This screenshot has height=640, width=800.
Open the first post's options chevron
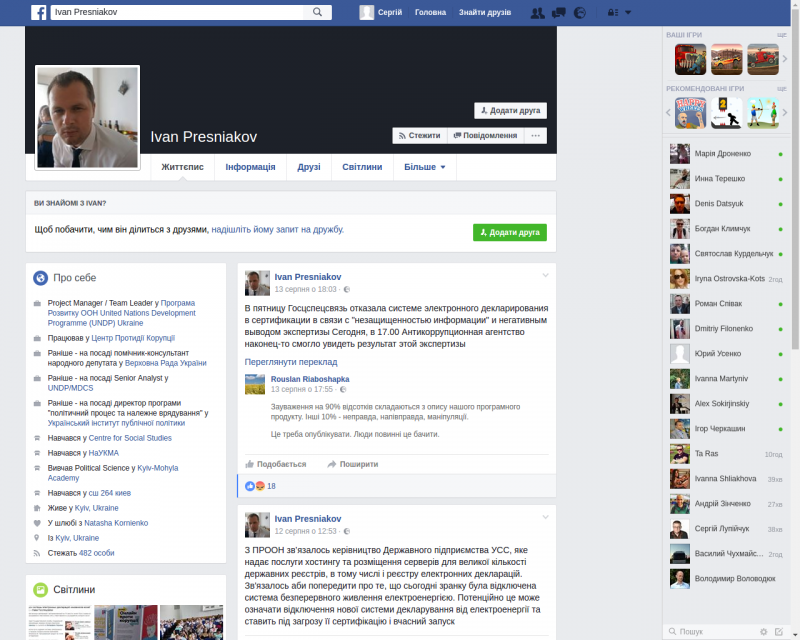click(x=545, y=275)
